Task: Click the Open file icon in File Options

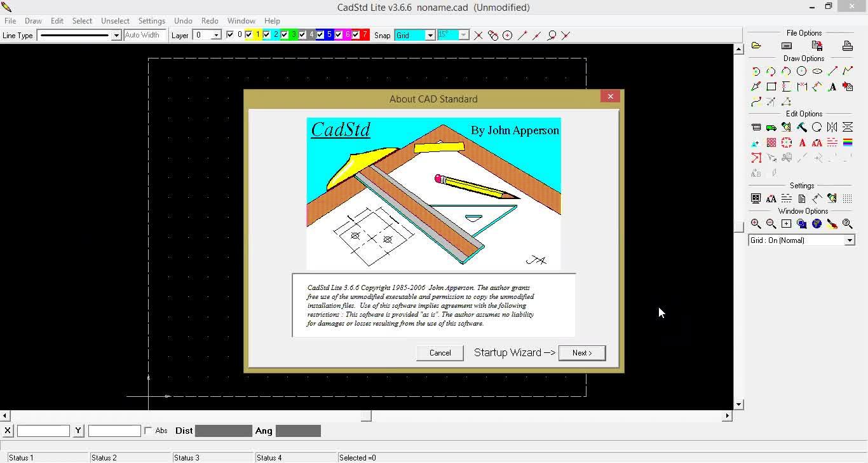Action: point(756,46)
